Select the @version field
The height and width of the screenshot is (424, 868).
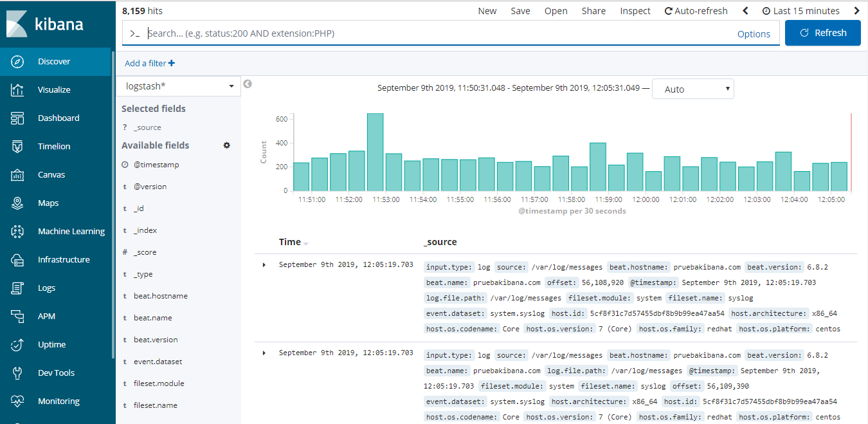pos(150,187)
